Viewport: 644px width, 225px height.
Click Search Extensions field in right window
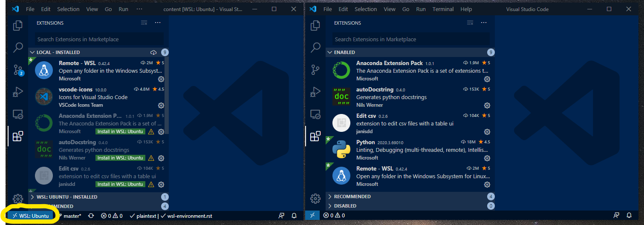point(410,39)
